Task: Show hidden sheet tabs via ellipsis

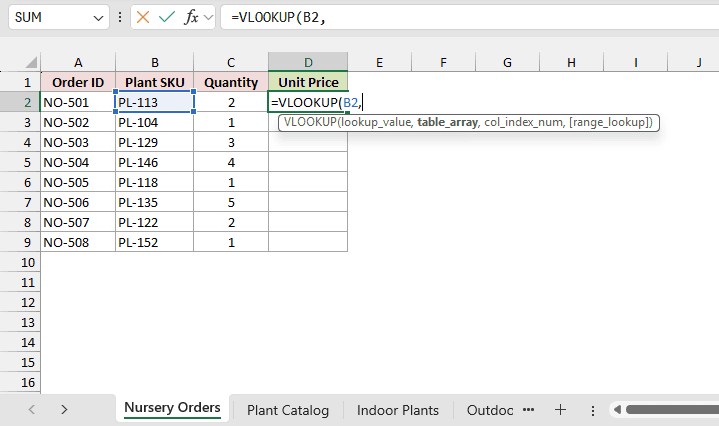Action: pyautogui.click(x=529, y=409)
